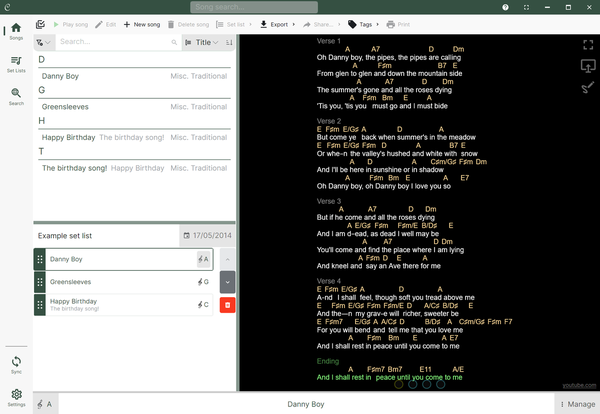The image size is (600, 414).
Task: Click the app logo in title bar
Action: tap(7, 7)
